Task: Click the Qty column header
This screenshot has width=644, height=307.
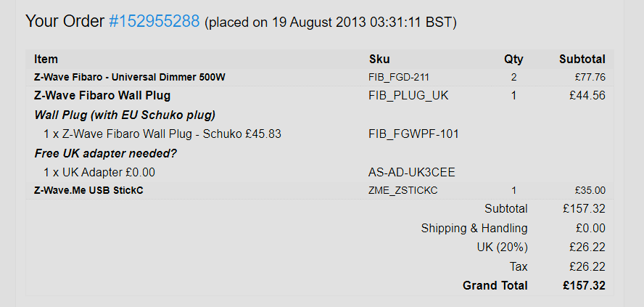Action: [513, 60]
